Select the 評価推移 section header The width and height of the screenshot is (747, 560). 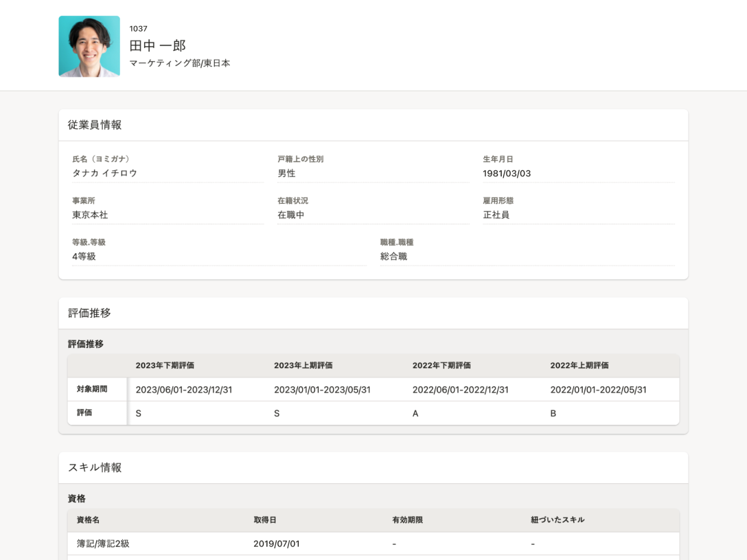[x=89, y=313]
